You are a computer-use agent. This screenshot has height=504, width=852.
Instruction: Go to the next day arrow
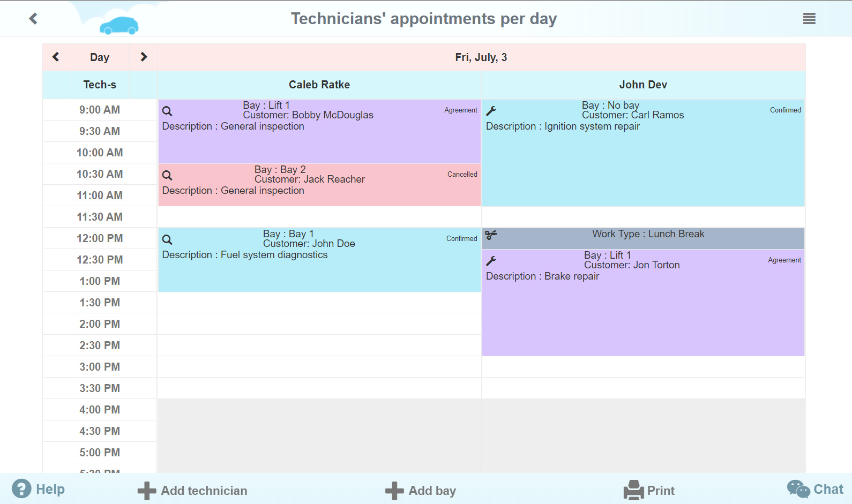coord(144,57)
